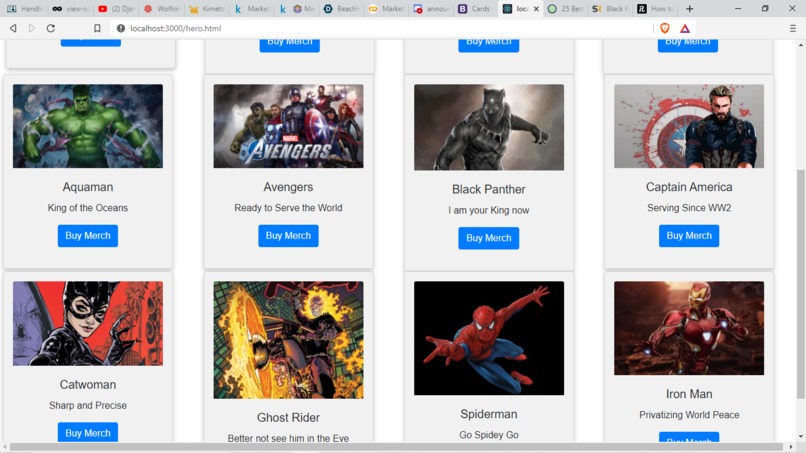Go back using the browser back arrow
The height and width of the screenshot is (453, 806).
coord(13,28)
